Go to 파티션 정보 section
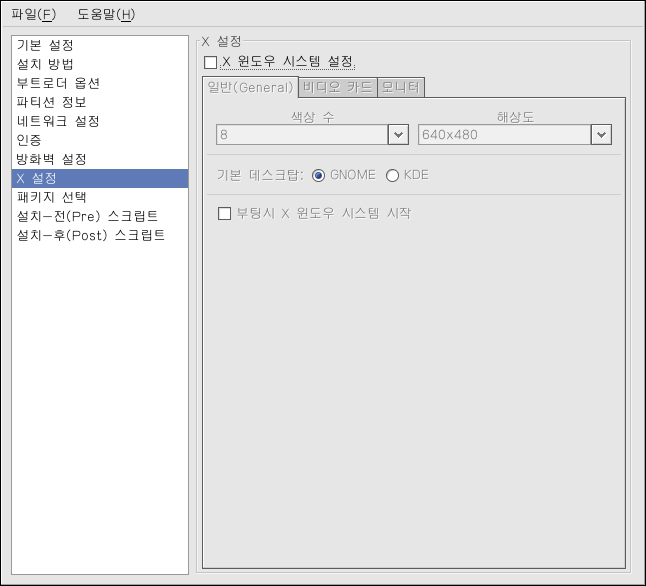The image size is (646, 586). [x=51, y=103]
